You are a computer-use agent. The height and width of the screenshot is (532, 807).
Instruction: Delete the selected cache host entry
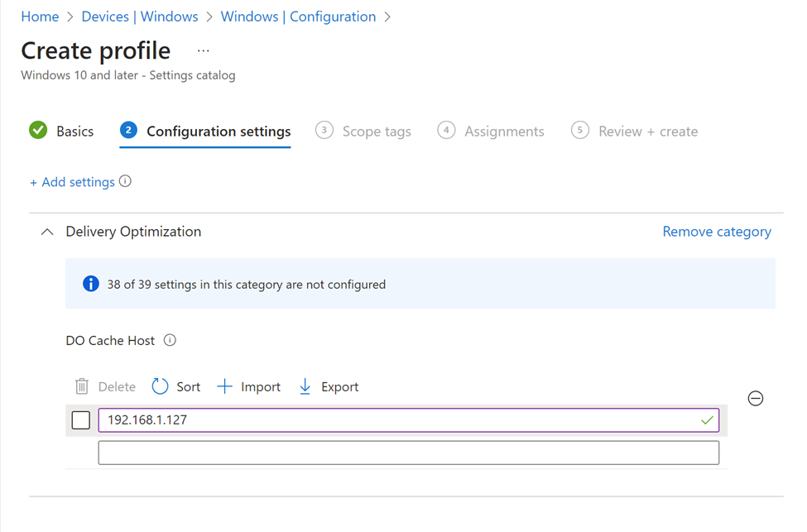point(104,386)
